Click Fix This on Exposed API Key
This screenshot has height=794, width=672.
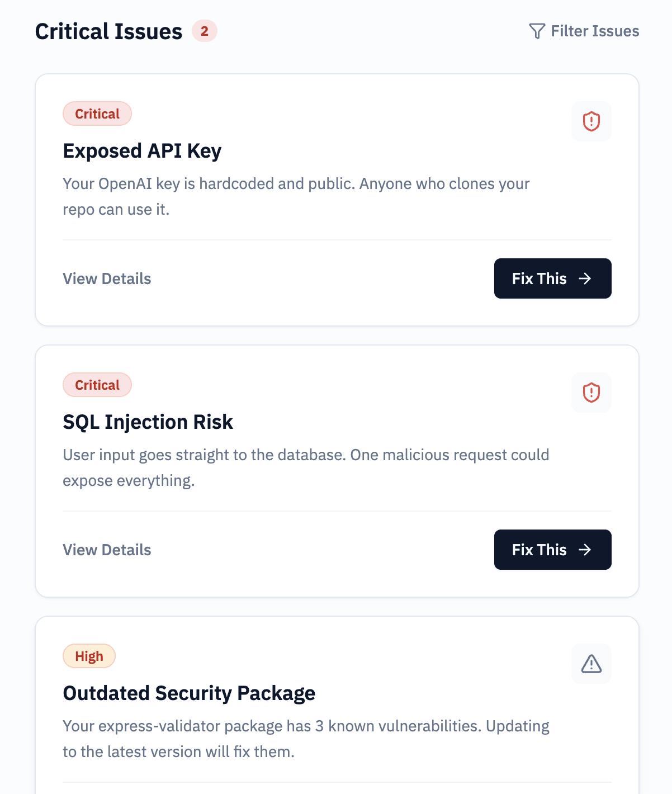(552, 278)
